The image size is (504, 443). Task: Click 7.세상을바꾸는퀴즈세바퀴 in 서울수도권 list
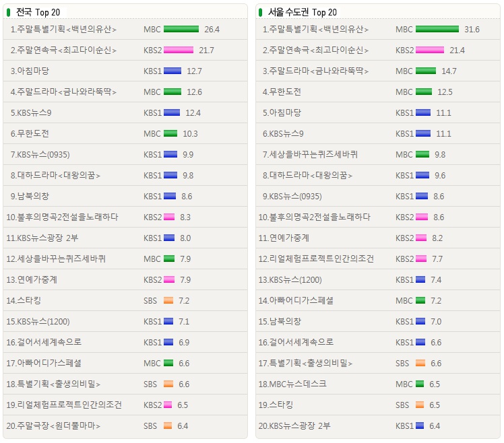(x=310, y=155)
